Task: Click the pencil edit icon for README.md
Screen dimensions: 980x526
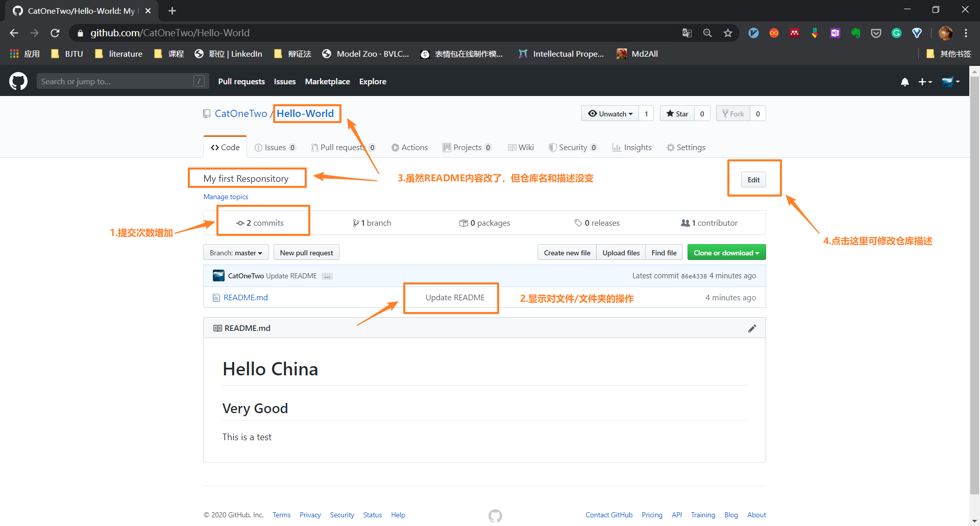Action: 752,328
